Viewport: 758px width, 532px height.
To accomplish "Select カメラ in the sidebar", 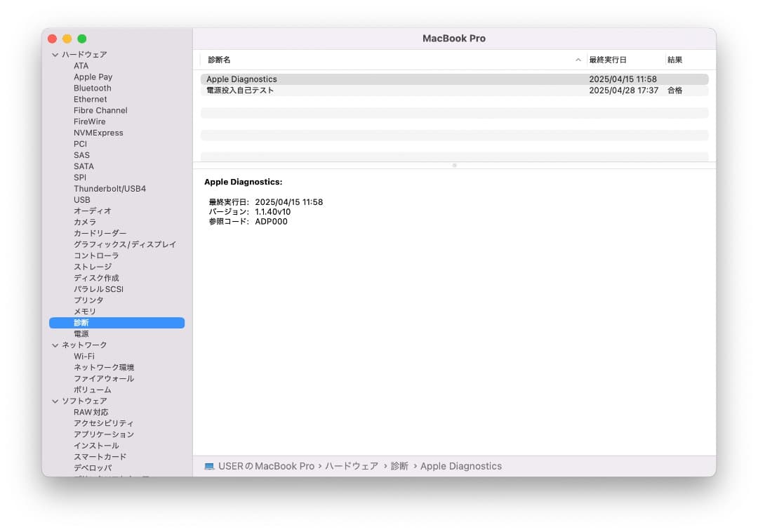I will 84,222.
